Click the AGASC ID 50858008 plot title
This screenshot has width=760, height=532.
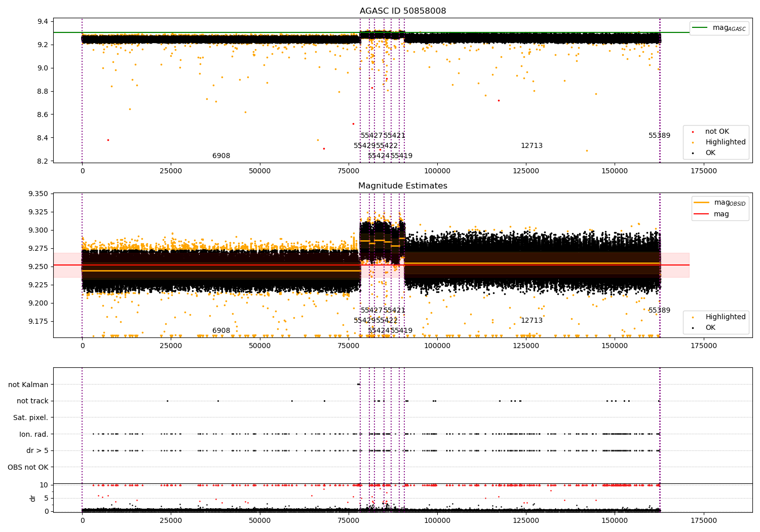click(x=403, y=11)
